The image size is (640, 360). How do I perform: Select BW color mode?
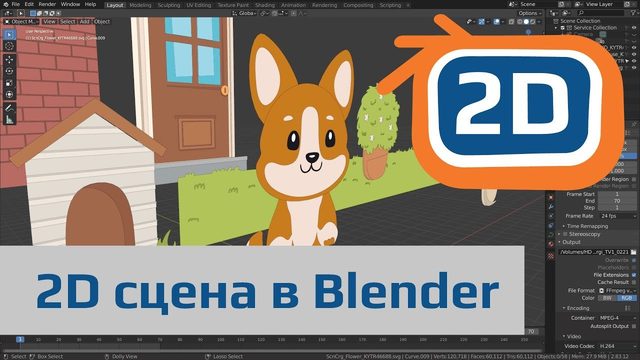tap(608, 298)
